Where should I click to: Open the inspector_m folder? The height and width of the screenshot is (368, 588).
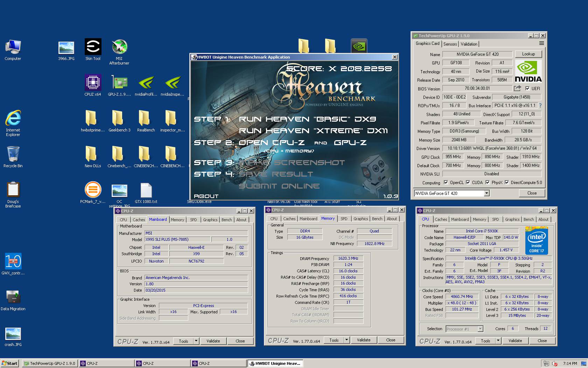(x=173, y=121)
